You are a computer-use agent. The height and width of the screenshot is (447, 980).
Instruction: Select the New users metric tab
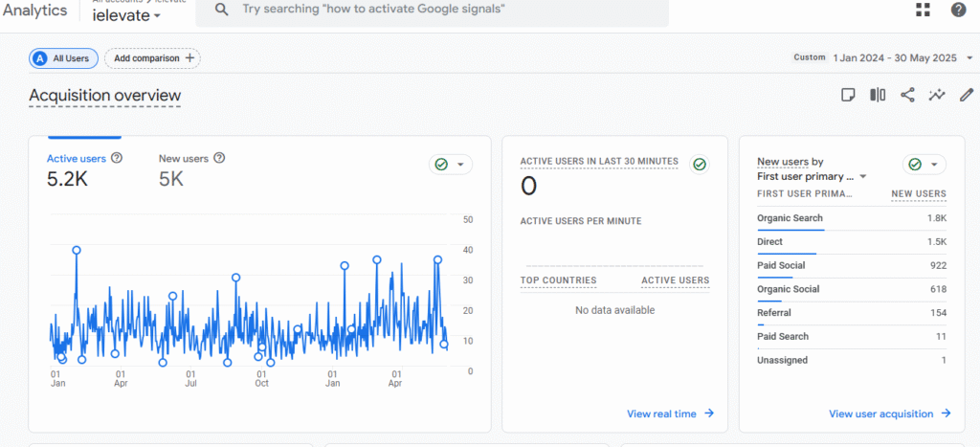(x=184, y=158)
